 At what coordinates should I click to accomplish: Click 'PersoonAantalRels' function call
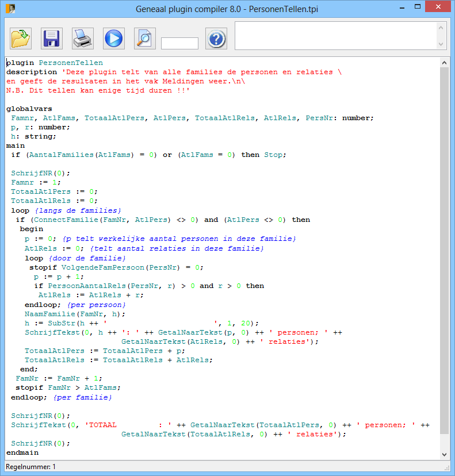pos(87,286)
